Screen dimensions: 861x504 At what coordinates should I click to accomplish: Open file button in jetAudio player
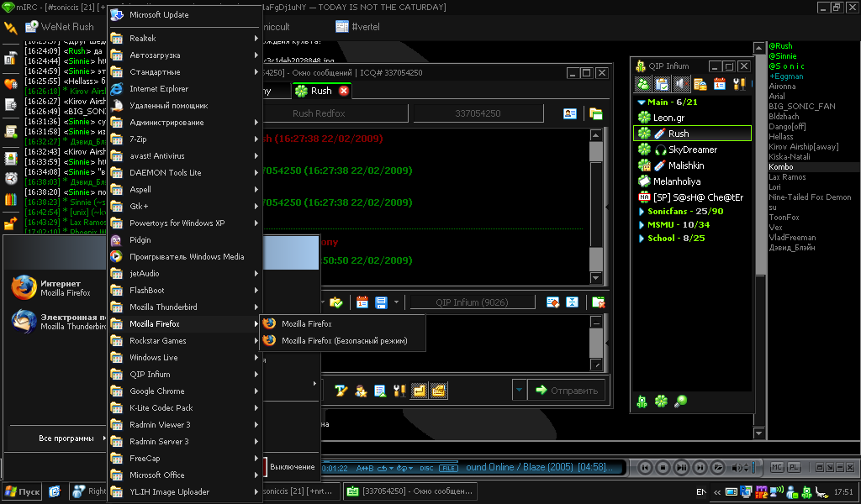[x=718, y=467]
